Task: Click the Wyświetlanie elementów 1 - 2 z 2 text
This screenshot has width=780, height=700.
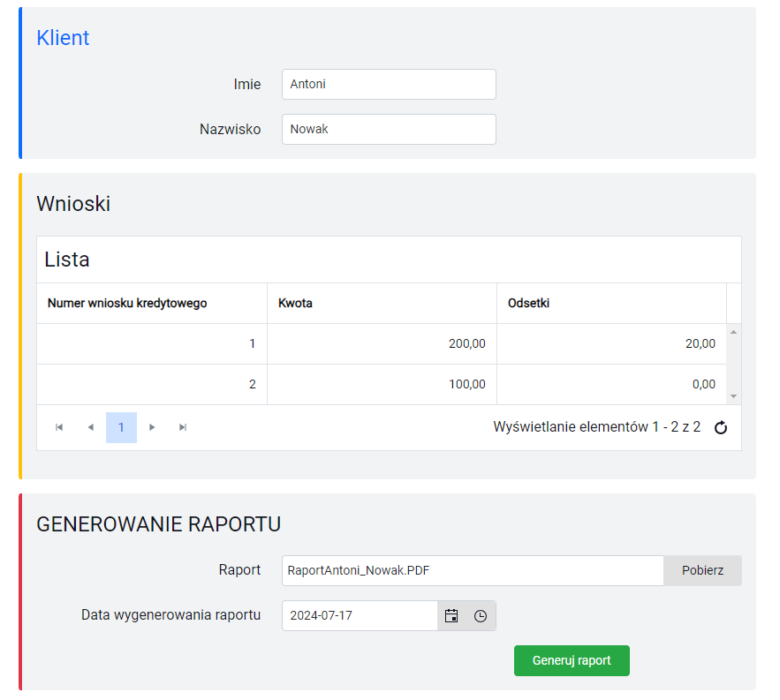Action: click(597, 427)
